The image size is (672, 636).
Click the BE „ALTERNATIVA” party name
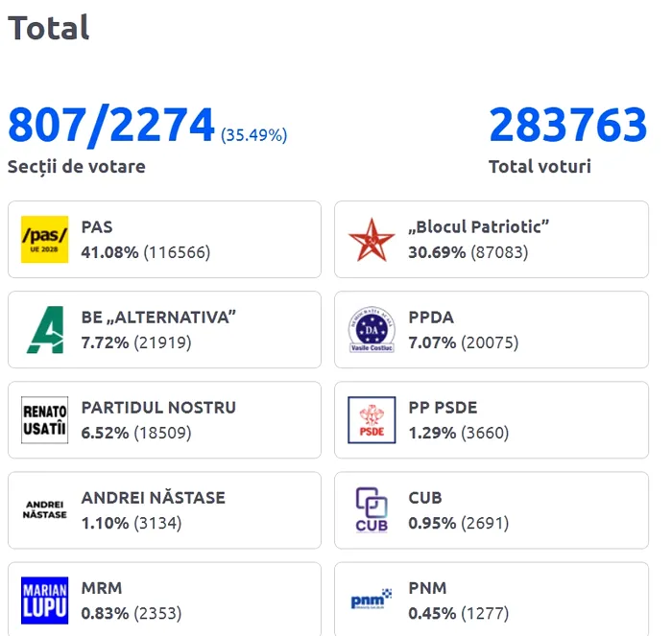[x=158, y=318]
